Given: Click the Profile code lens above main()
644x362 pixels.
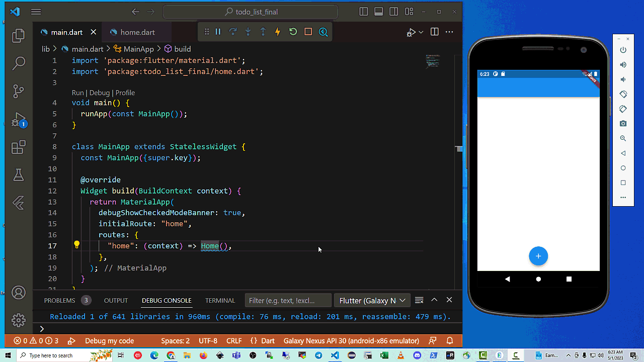Looking at the screenshot, I should [125, 93].
